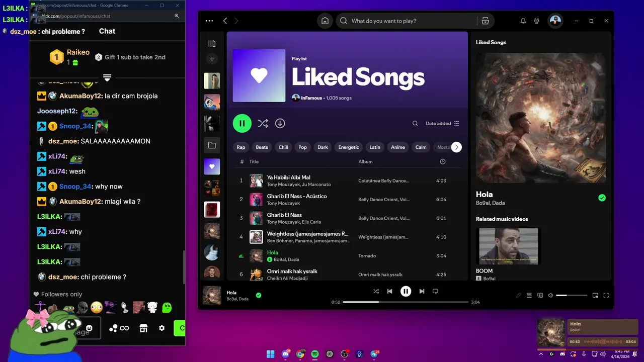Select the Anime filter chip

[x=398, y=147]
